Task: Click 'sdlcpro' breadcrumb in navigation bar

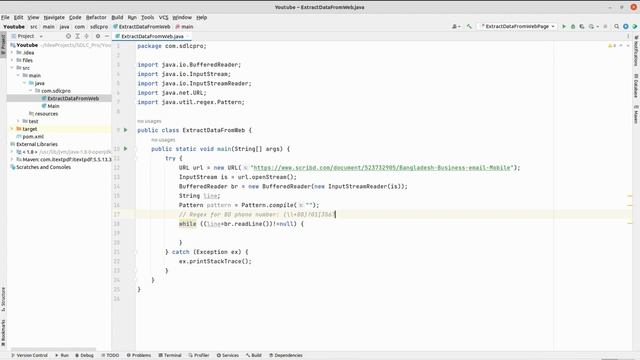Action: point(99,27)
